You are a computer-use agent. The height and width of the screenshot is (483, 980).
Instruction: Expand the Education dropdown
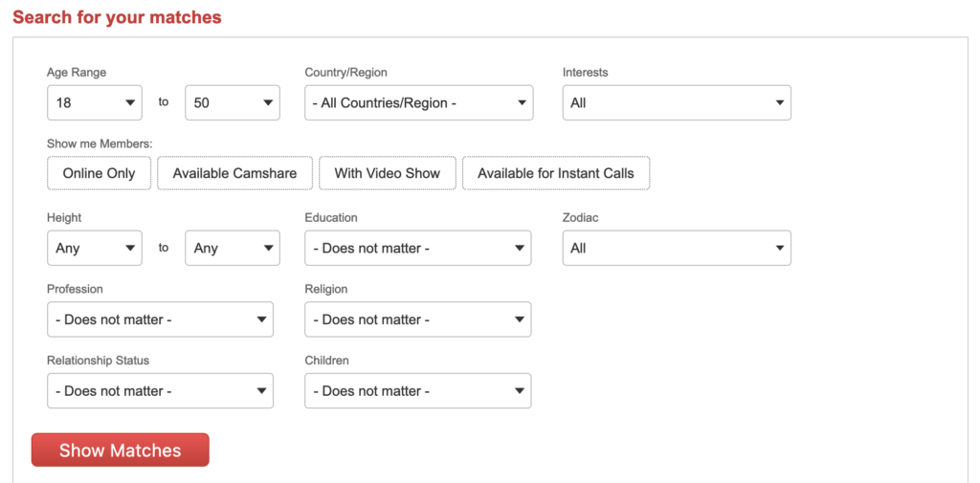click(x=418, y=248)
